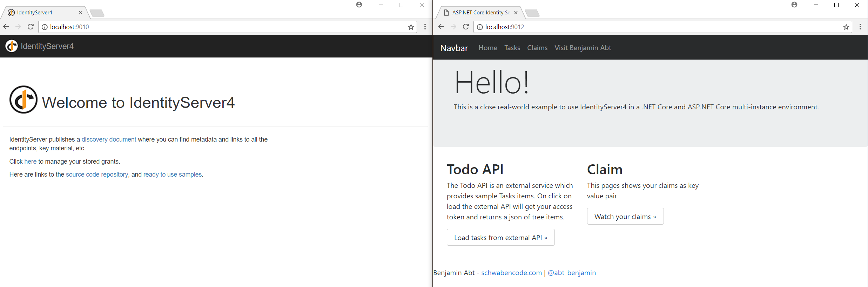Open the Tasks nav item
868x287 pixels.
tap(512, 48)
